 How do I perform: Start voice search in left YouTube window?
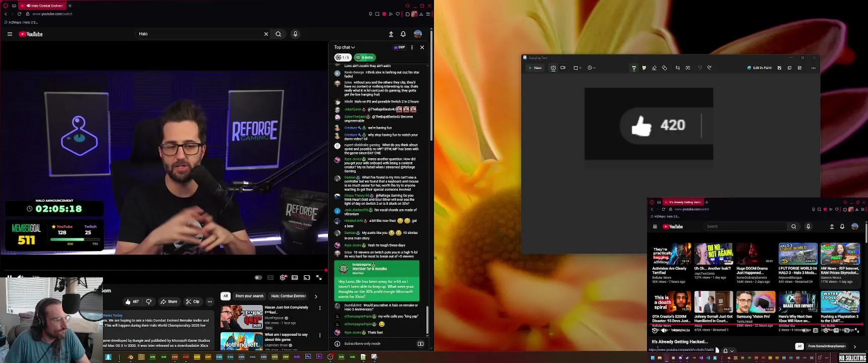295,34
